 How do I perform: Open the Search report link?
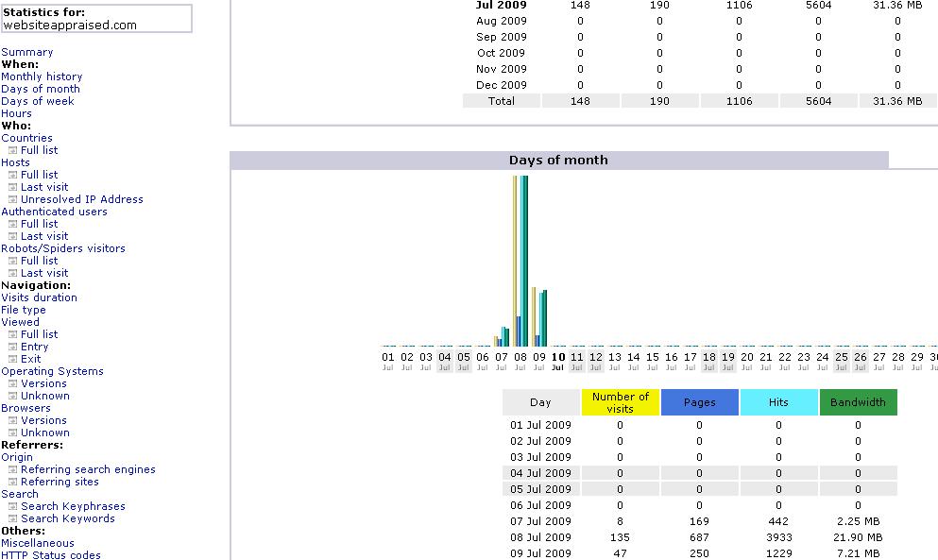click(20, 494)
